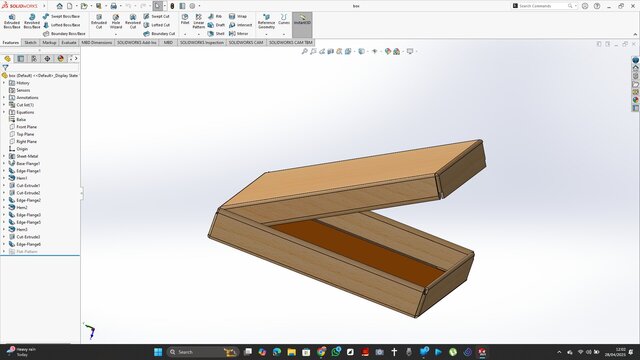Open the Hole Wizard tool
640x360 pixels.
pos(116,21)
